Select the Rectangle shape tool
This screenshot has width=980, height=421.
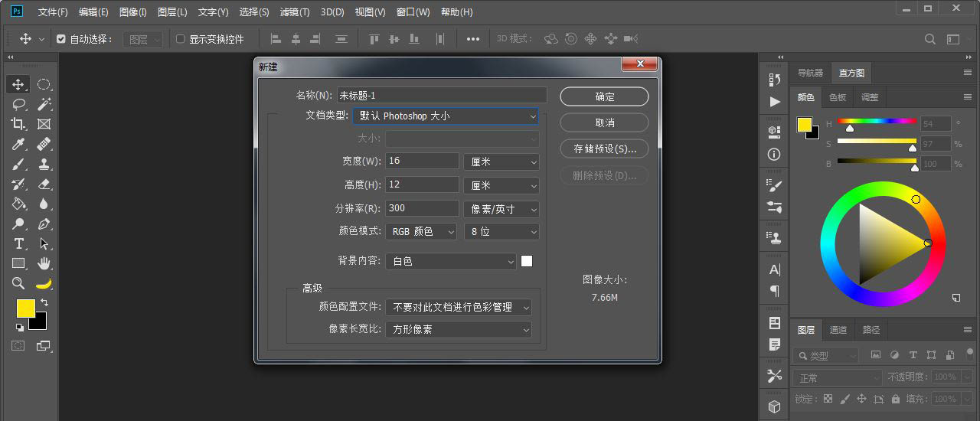18,263
